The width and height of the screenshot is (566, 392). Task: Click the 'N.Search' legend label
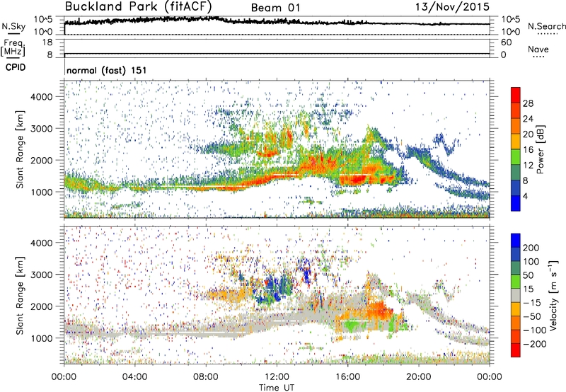[x=546, y=26]
